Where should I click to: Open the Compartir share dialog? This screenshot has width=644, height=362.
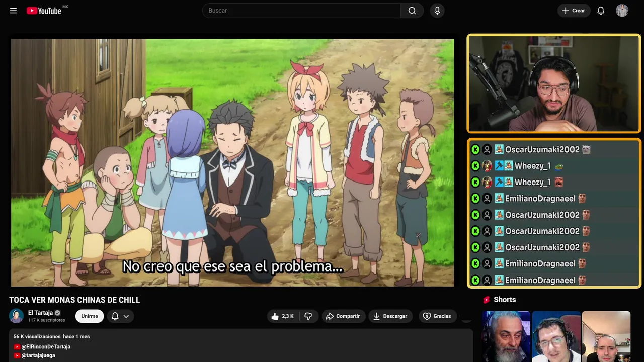point(344,316)
